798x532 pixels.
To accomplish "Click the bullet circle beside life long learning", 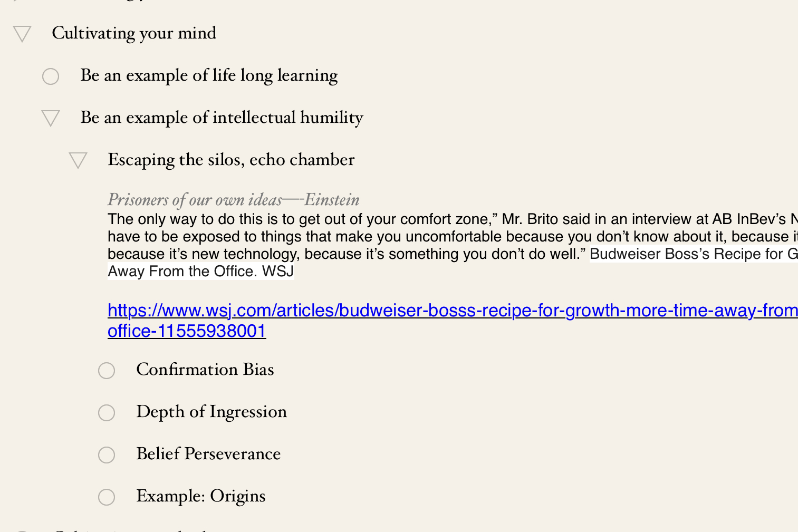I will (x=51, y=76).
